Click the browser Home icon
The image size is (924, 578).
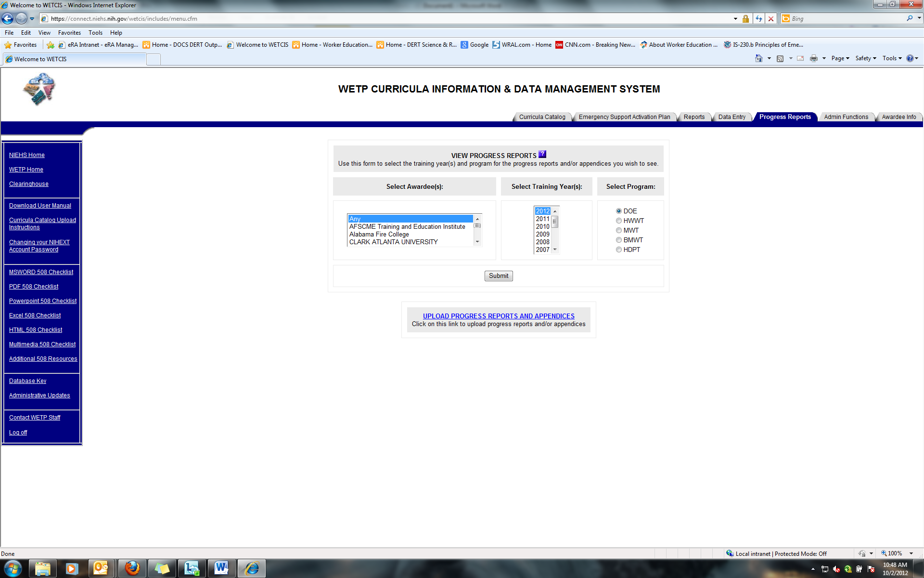(x=758, y=58)
